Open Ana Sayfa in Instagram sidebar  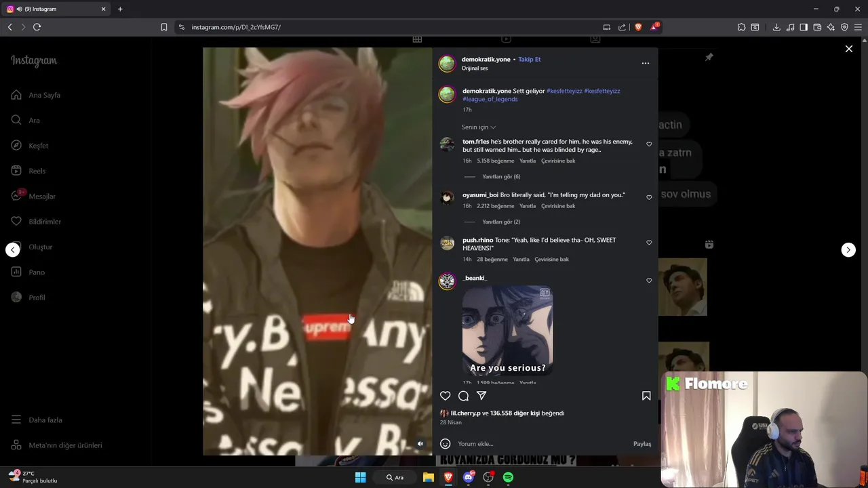(36, 95)
